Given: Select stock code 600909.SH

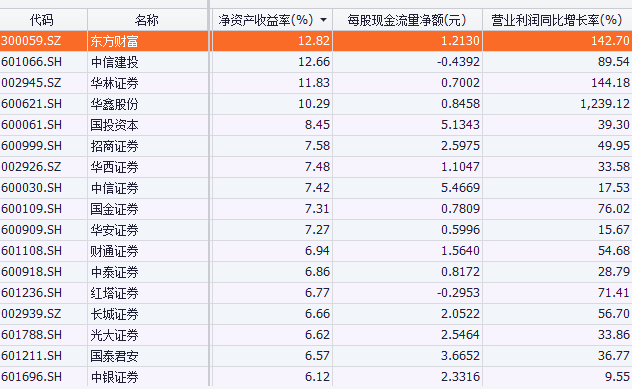Looking at the screenshot, I should pos(31,229).
